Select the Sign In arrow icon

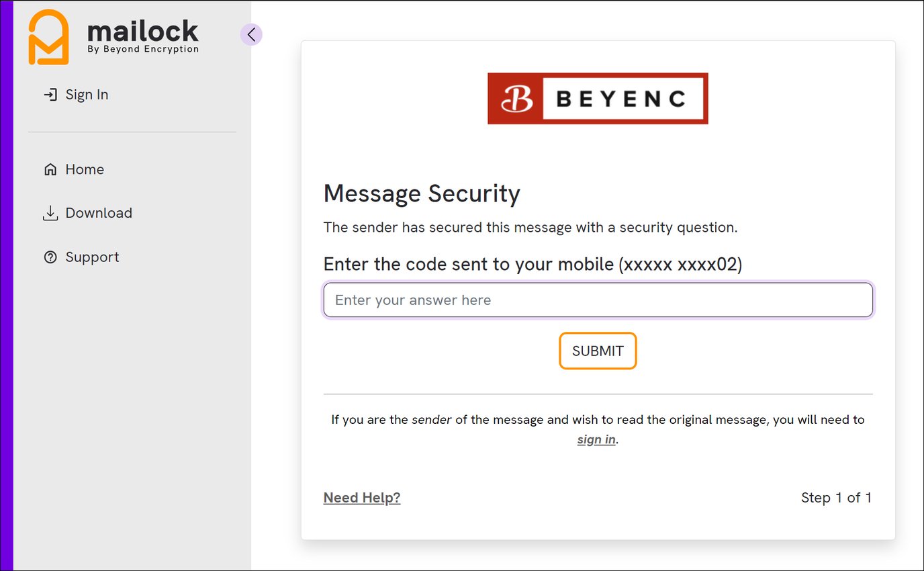pos(50,94)
